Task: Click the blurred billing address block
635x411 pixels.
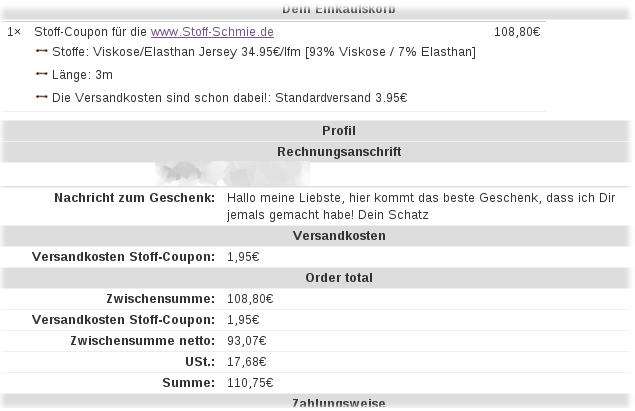Action: (x=232, y=173)
